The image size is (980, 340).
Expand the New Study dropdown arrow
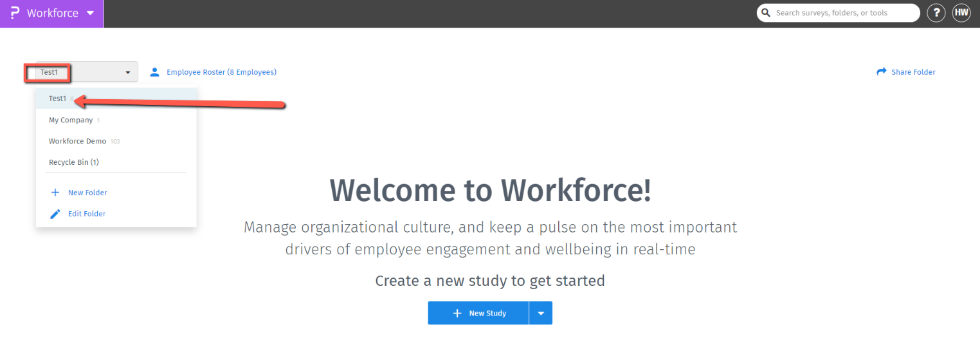541,313
